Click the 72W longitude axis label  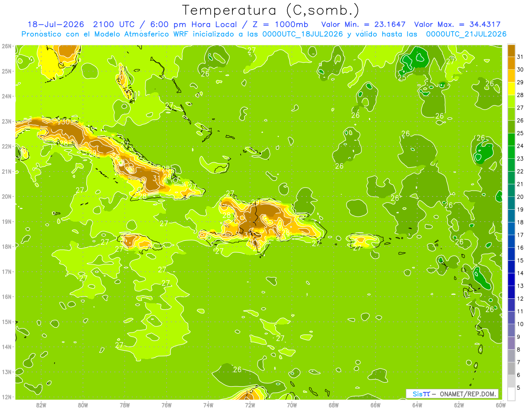(x=250, y=405)
